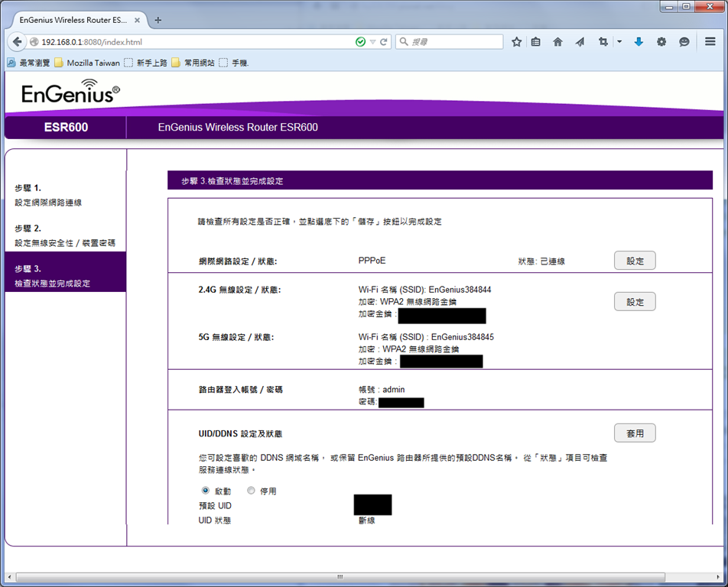Select the 啟動 radio button
The width and height of the screenshot is (728, 587).
coord(206,491)
